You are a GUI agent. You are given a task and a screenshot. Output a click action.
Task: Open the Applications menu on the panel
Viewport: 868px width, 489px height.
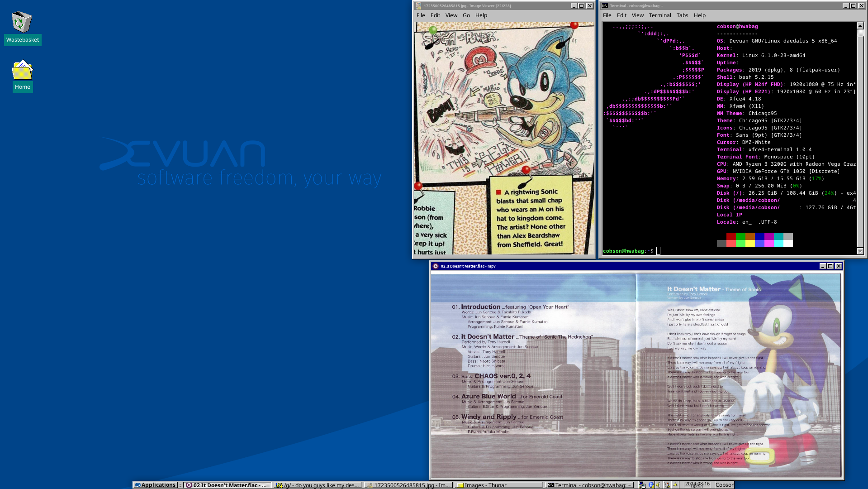(x=155, y=485)
